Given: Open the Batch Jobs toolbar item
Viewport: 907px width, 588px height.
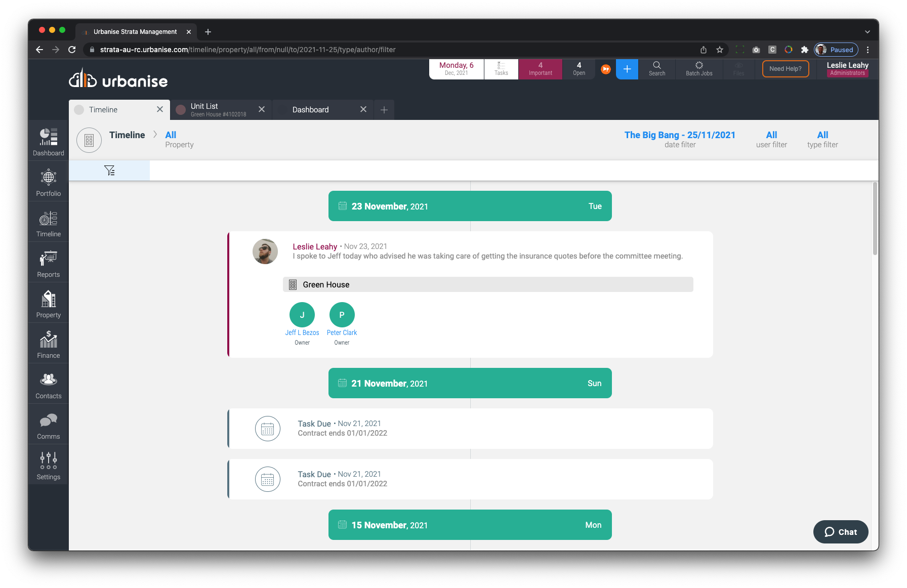Looking at the screenshot, I should [698, 69].
